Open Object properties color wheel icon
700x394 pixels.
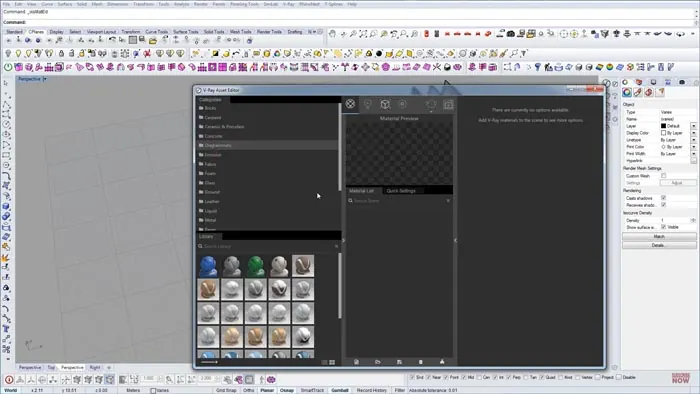(x=627, y=92)
